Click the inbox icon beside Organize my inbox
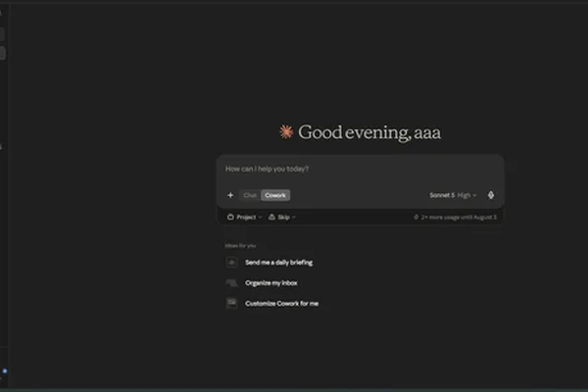 [231, 283]
